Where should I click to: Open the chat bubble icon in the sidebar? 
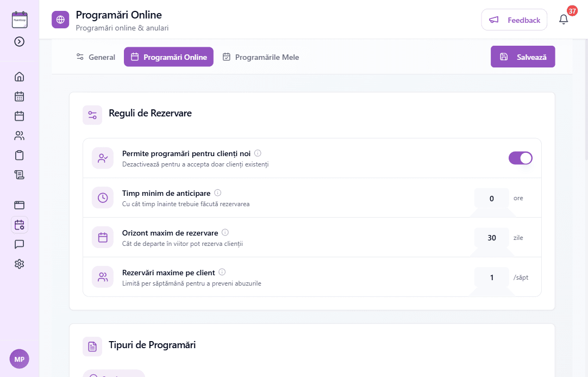pyautogui.click(x=19, y=244)
